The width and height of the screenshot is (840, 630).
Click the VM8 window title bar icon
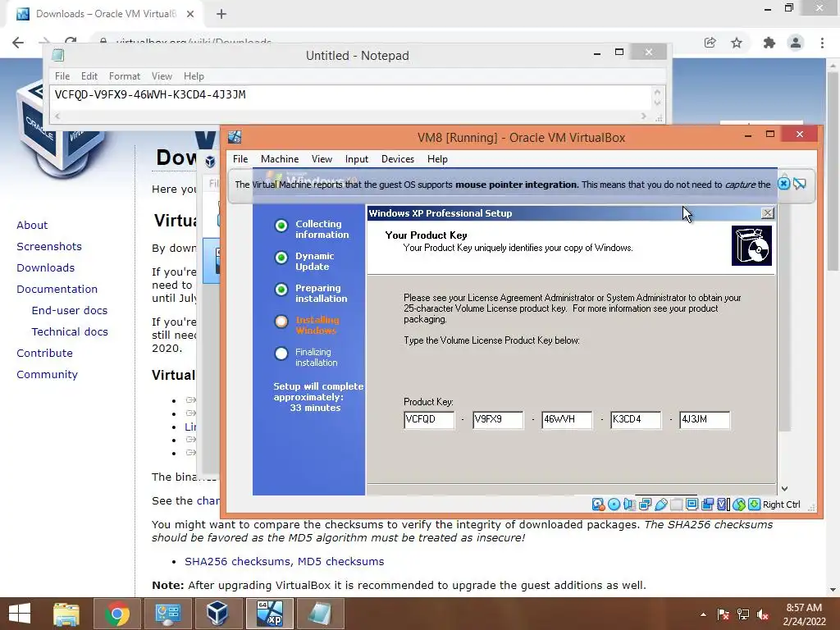click(x=235, y=137)
